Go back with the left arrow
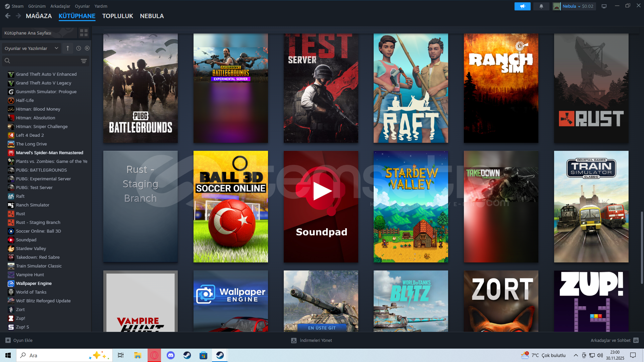 (8, 16)
